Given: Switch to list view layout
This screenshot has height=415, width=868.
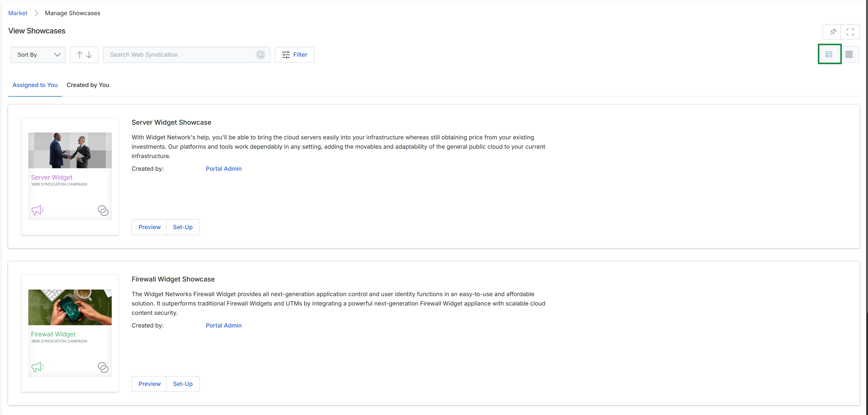Looking at the screenshot, I should point(829,54).
